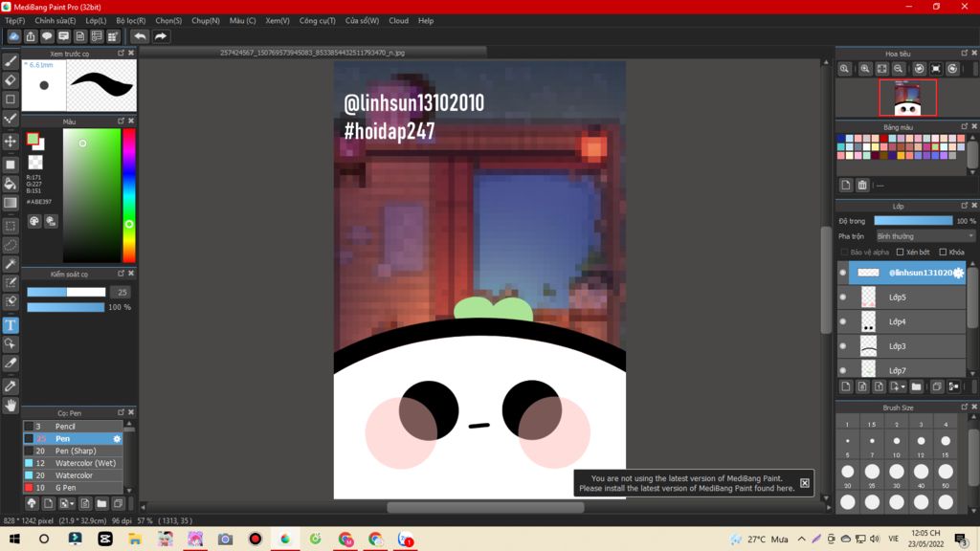Expand Windows system tray hidden icons
This screenshot has width=980, height=551.
pyautogui.click(x=801, y=539)
